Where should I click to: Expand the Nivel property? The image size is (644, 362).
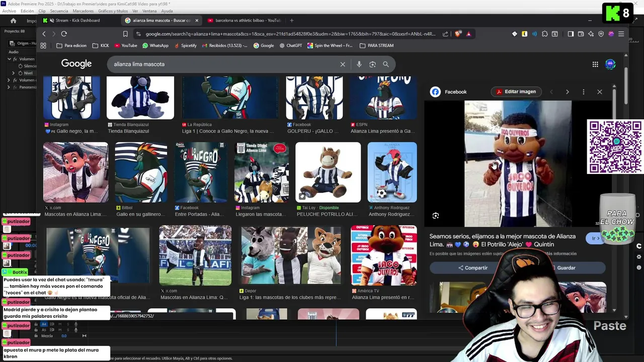(x=14, y=73)
